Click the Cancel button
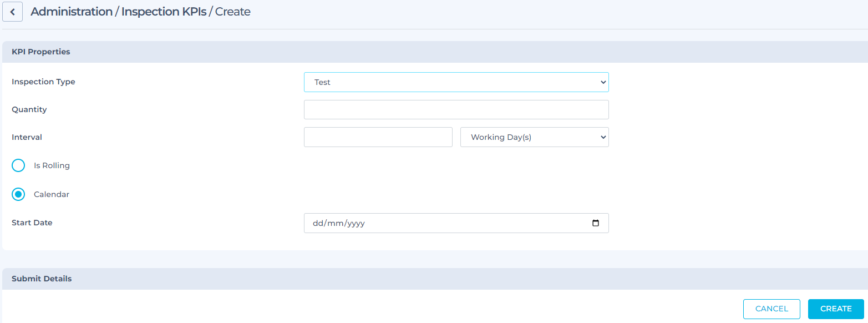 (x=771, y=309)
